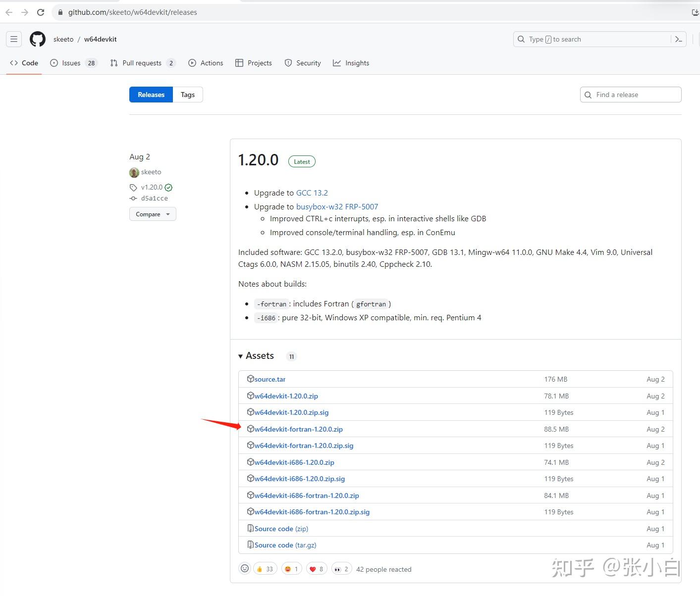700x596 pixels.
Task: Toggle the rocket reaction on the release
Action: pos(341,568)
